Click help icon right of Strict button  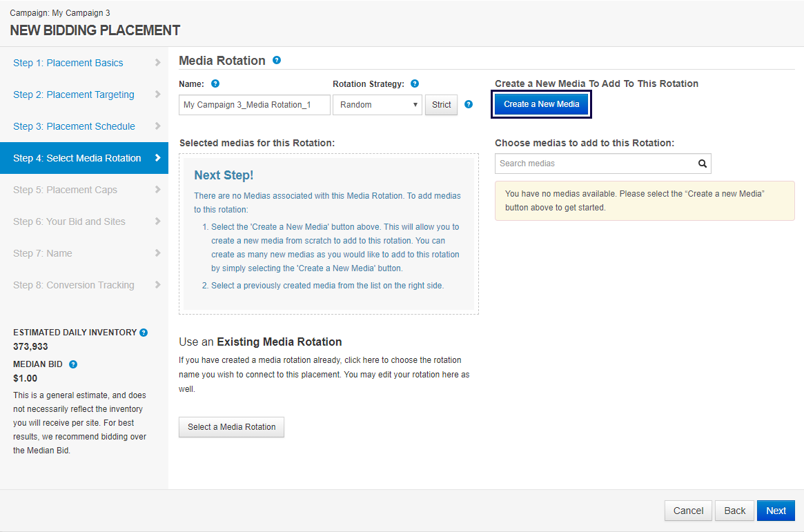pyautogui.click(x=469, y=104)
